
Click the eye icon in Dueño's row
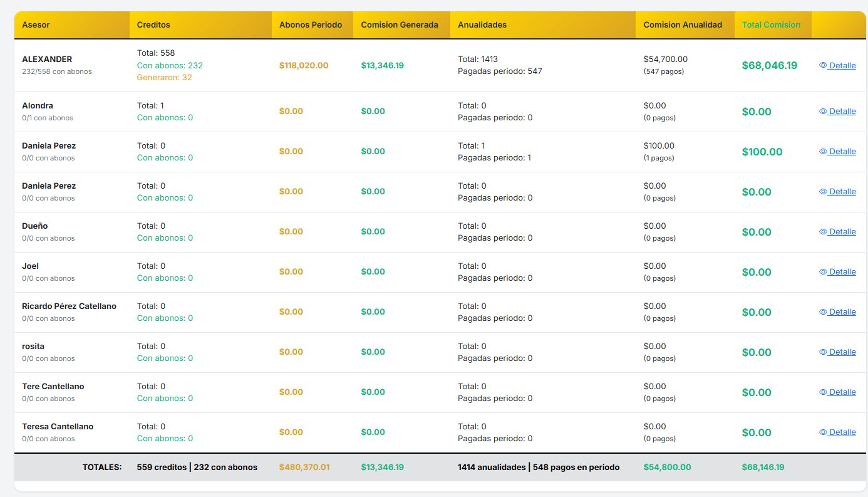pyautogui.click(x=823, y=231)
